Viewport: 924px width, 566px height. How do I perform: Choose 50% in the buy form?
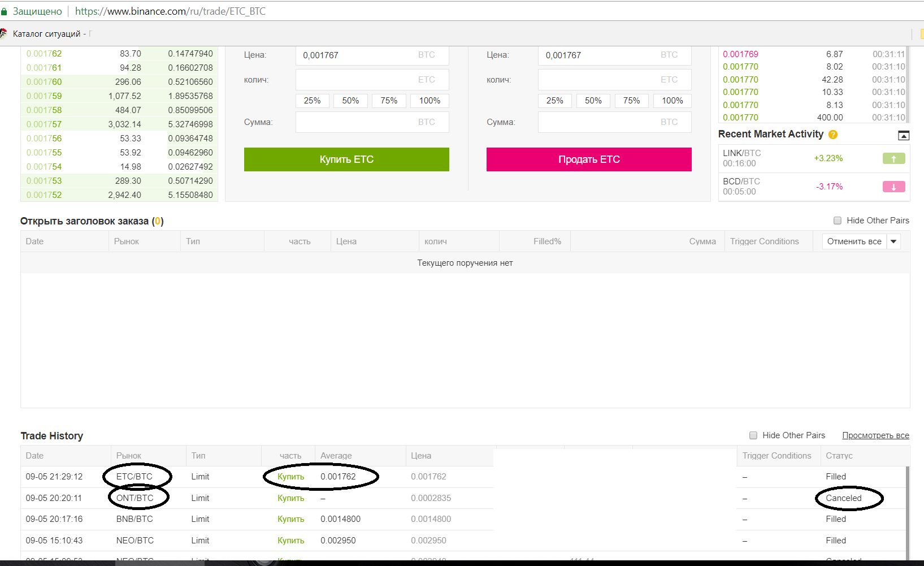point(350,101)
